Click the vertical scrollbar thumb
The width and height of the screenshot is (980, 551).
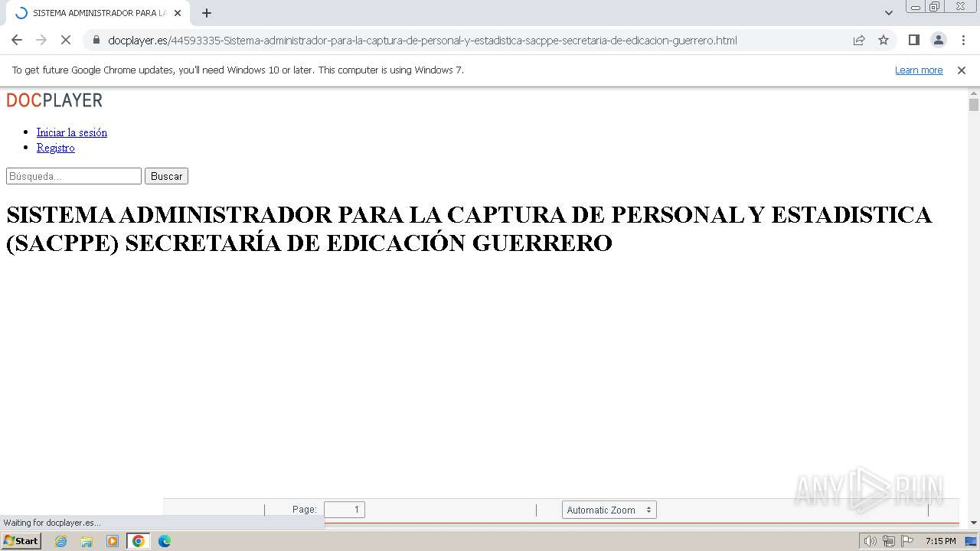point(974,105)
